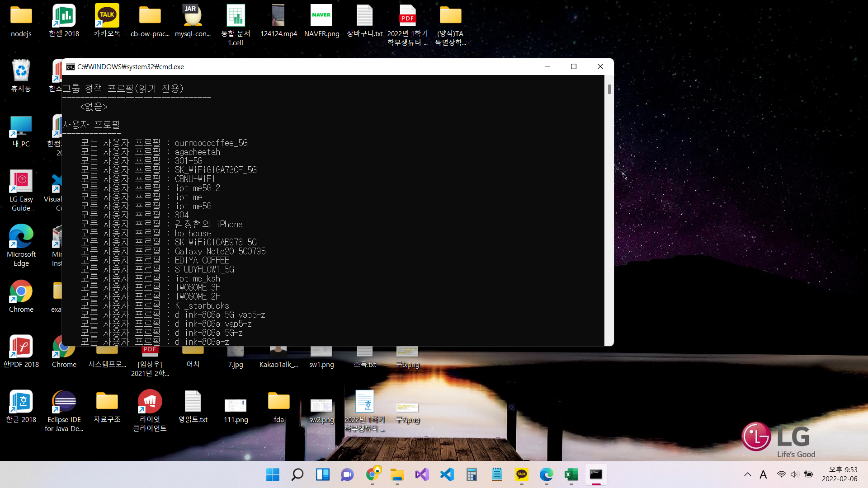This screenshot has height=488, width=868.
Task: Open the Wi-Fi network tray icon
Action: [781, 474]
